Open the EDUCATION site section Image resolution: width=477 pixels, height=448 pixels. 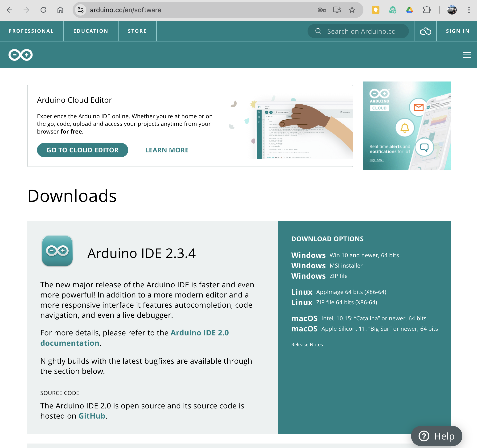(91, 31)
